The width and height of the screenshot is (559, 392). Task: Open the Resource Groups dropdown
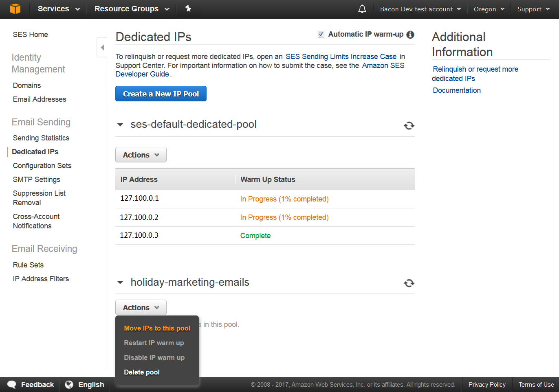pyautogui.click(x=132, y=9)
